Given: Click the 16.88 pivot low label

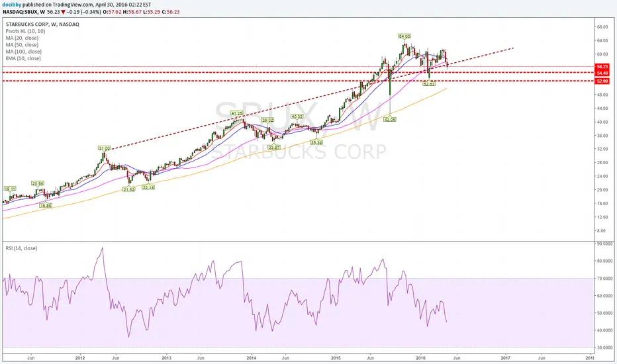Looking at the screenshot, I should 46,205.
